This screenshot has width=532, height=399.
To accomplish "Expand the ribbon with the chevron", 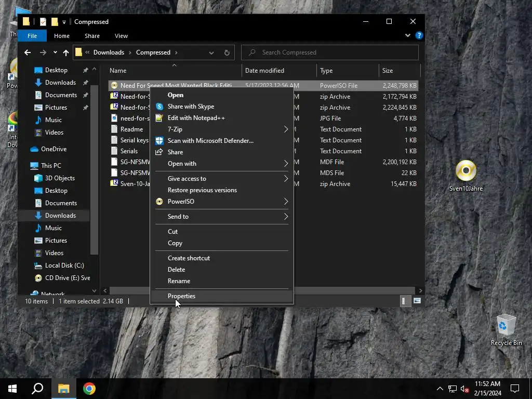I will pos(408,35).
